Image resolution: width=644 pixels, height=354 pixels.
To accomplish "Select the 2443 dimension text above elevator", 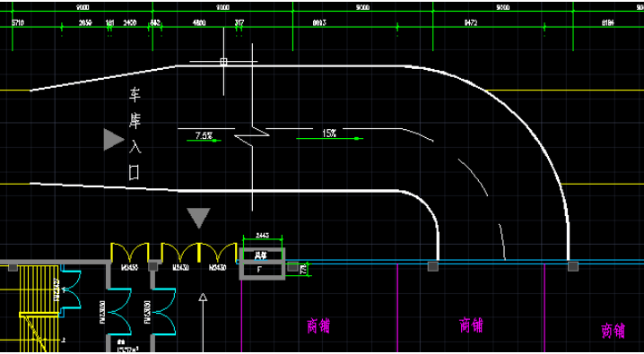I will 263,236.
